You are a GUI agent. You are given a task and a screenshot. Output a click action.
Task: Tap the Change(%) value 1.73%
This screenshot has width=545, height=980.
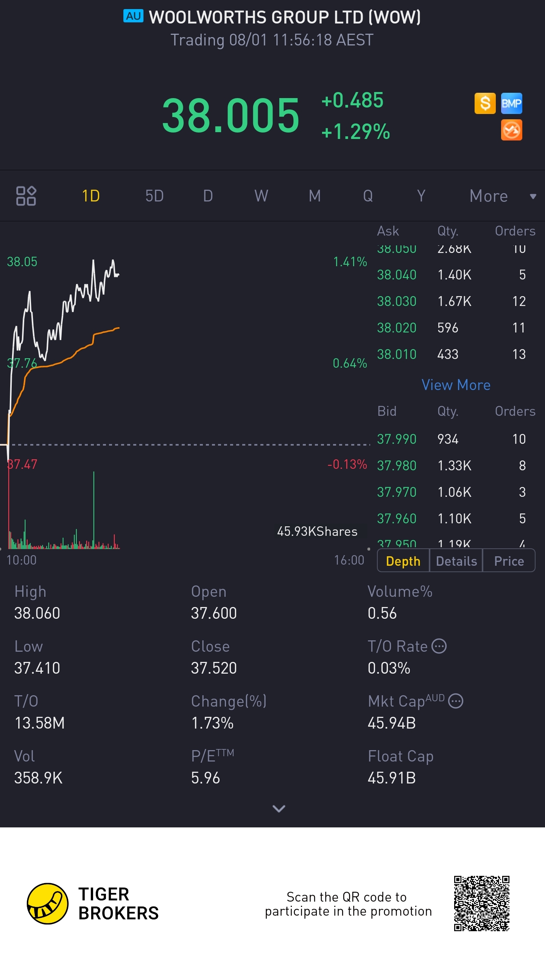click(212, 723)
